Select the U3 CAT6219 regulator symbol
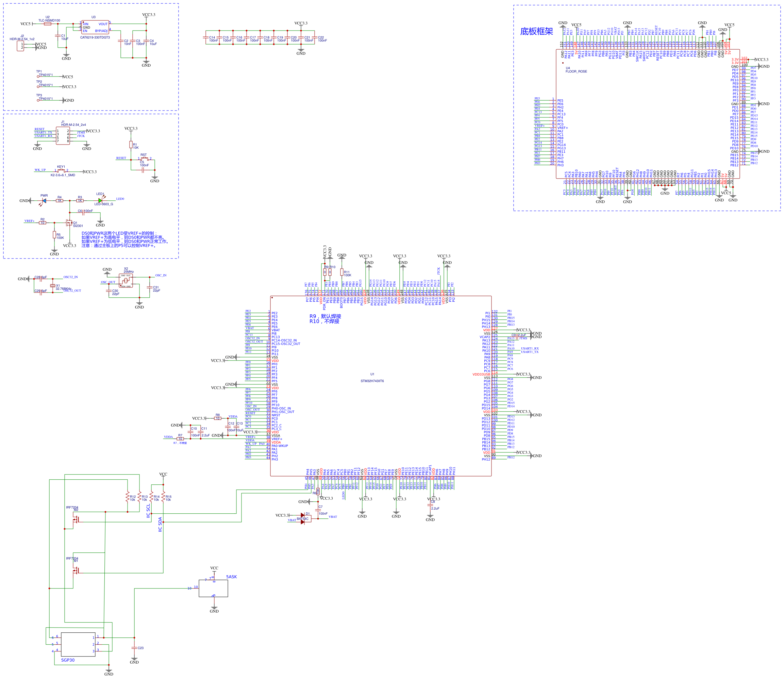Image resolution: width=784 pixels, height=680 pixels. tap(95, 27)
